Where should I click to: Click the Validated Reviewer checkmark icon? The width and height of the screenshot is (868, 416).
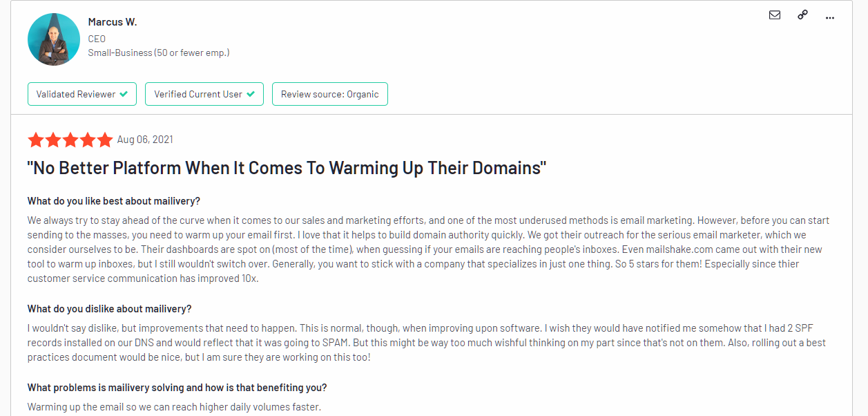click(124, 94)
